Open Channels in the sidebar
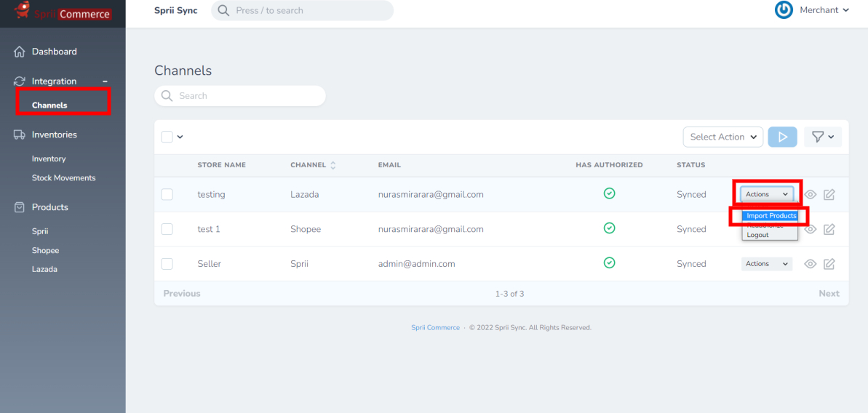The width and height of the screenshot is (868, 413). click(x=49, y=105)
